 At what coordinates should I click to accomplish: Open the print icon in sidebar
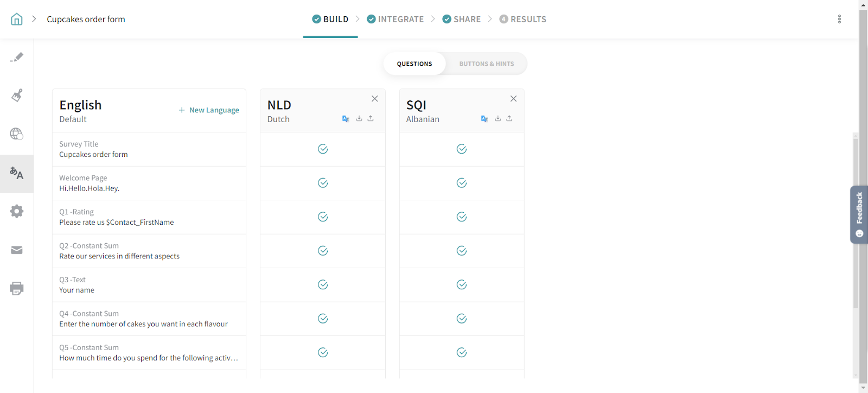tap(17, 288)
